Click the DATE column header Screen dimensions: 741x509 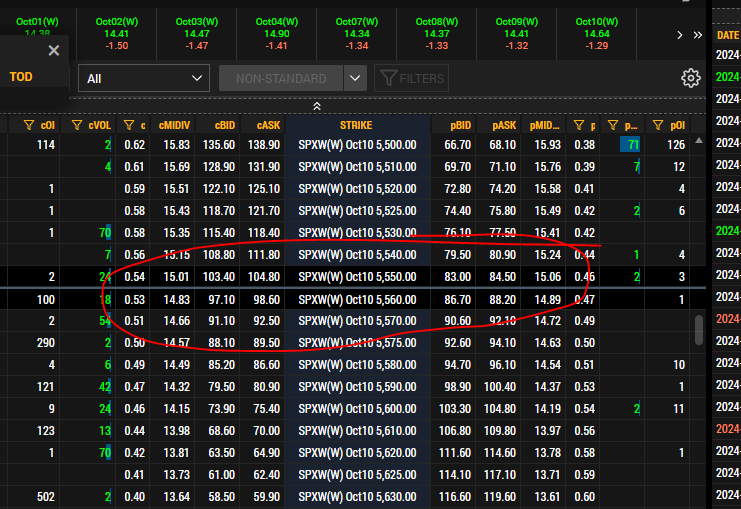pos(728,35)
